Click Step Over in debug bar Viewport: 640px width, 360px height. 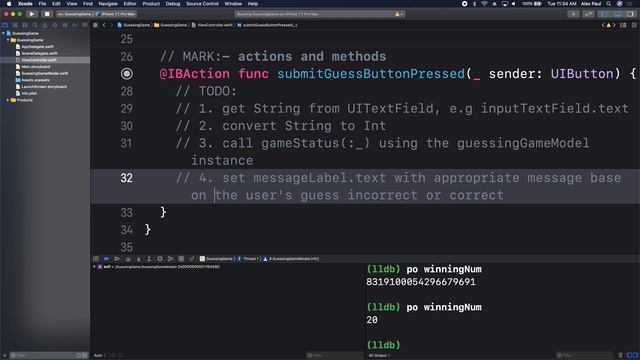tap(128, 259)
